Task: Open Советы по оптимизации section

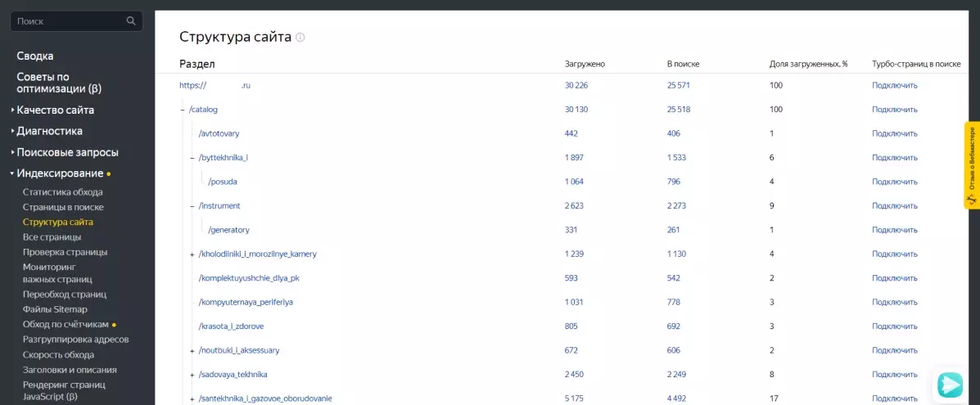Action: click(60, 83)
